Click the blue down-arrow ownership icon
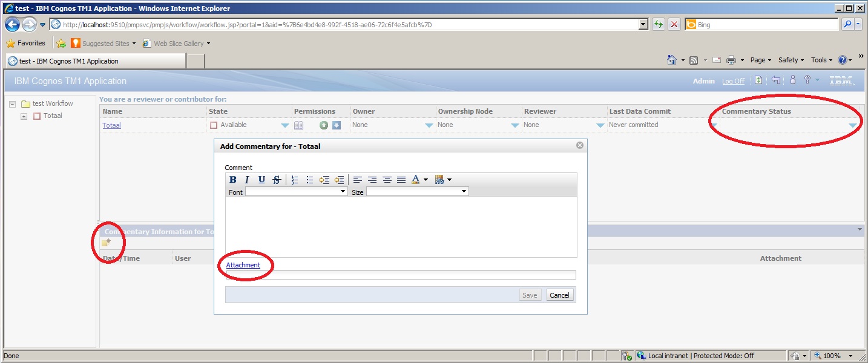This screenshot has width=868, height=363. tap(337, 125)
